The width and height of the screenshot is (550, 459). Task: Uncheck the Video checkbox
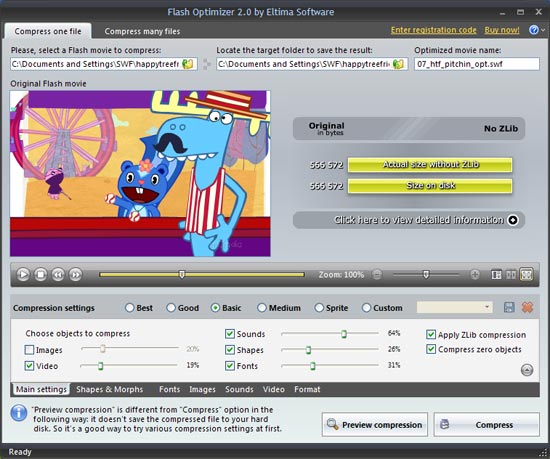pyautogui.click(x=29, y=366)
